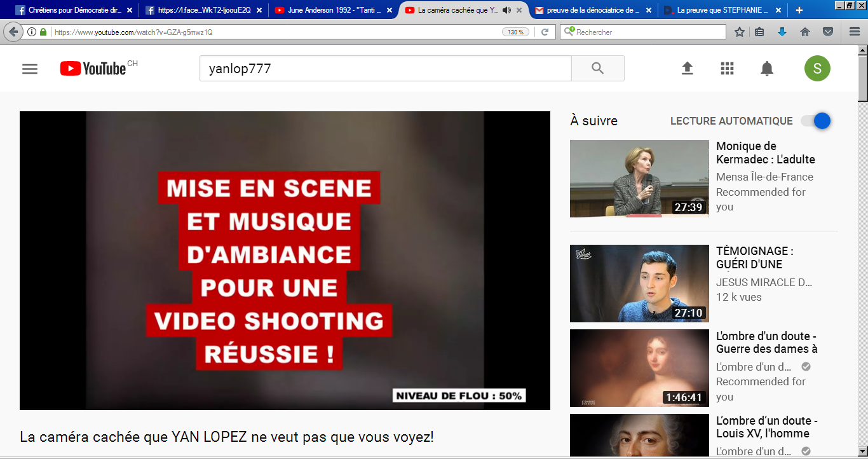
Task: Open TÉMOIGNAGE GUÉRI D'UNE video thumbnail
Action: 639,284
